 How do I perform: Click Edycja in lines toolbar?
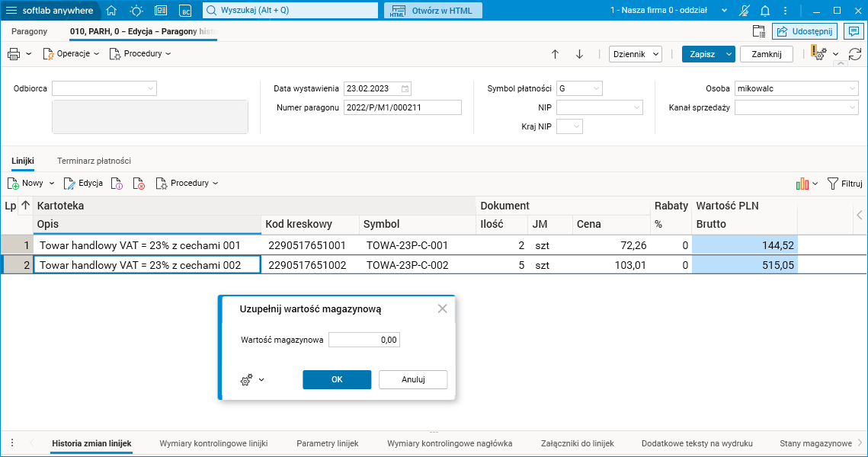pos(84,183)
